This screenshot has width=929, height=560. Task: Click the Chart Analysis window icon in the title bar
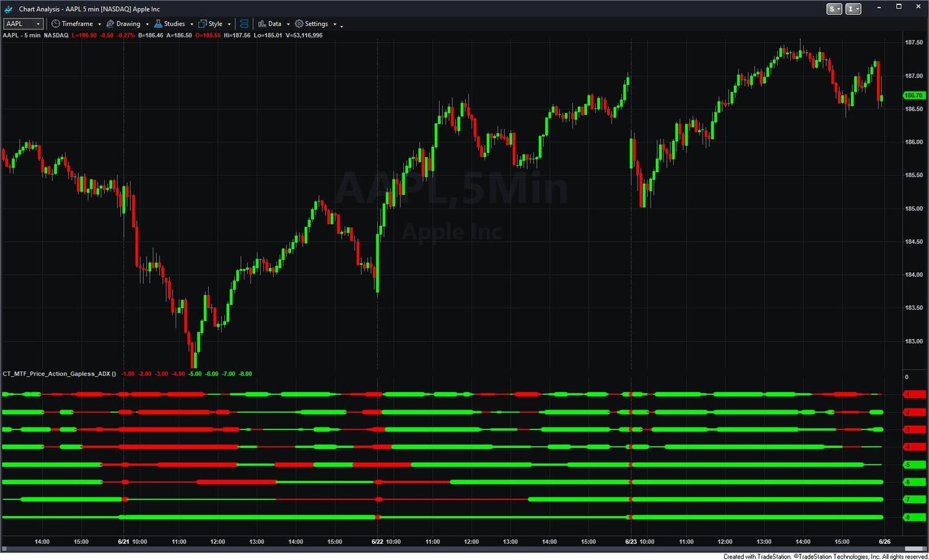tap(8, 9)
